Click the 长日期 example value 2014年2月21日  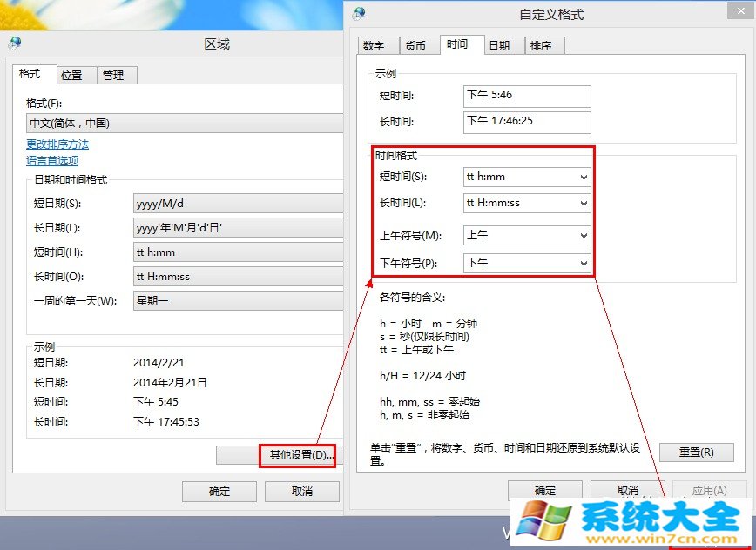point(170,382)
